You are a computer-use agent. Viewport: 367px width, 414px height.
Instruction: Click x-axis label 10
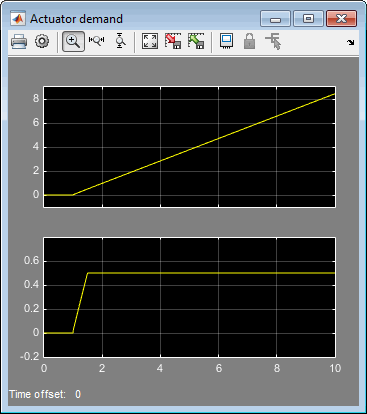coord(335,368)
